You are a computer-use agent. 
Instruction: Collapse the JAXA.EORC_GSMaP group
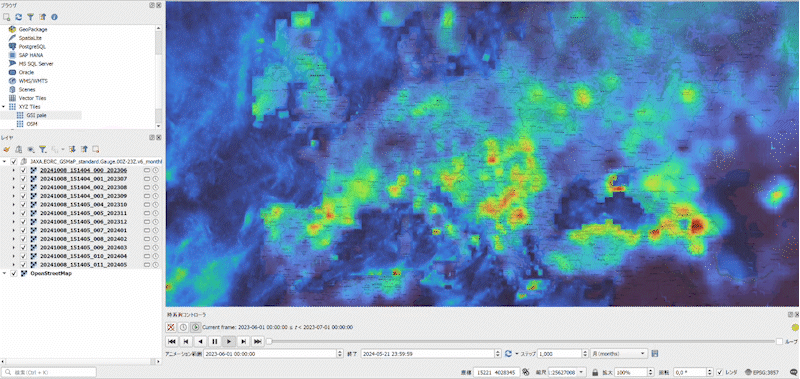[5, 162]
